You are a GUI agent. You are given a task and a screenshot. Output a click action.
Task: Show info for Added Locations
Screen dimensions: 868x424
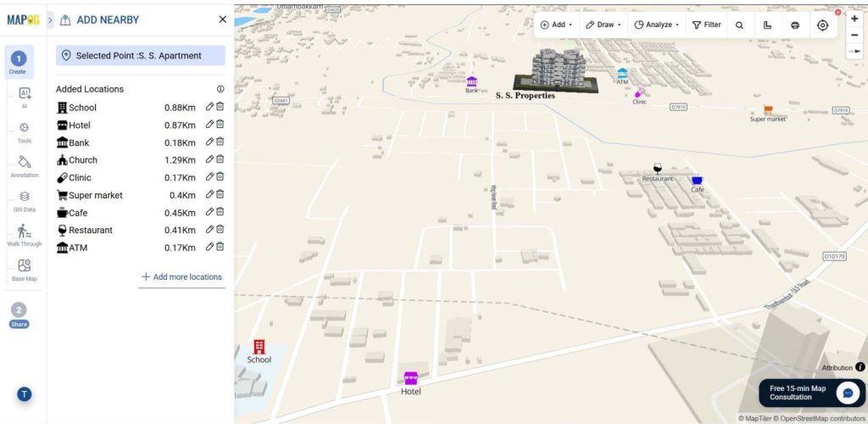pyautogui.click(x=220, y=89)
